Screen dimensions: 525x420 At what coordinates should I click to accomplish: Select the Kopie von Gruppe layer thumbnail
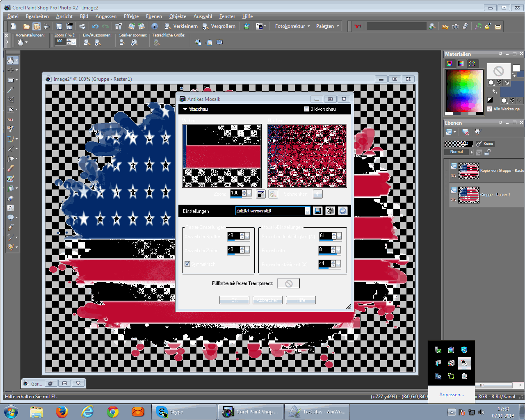point(468,171)
